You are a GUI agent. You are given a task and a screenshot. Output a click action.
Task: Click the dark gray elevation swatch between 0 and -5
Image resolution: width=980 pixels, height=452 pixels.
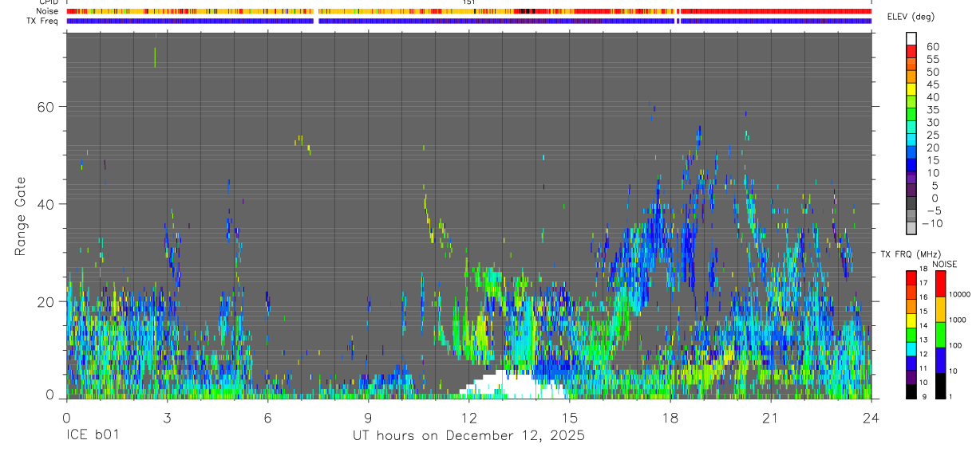(911, 204)
